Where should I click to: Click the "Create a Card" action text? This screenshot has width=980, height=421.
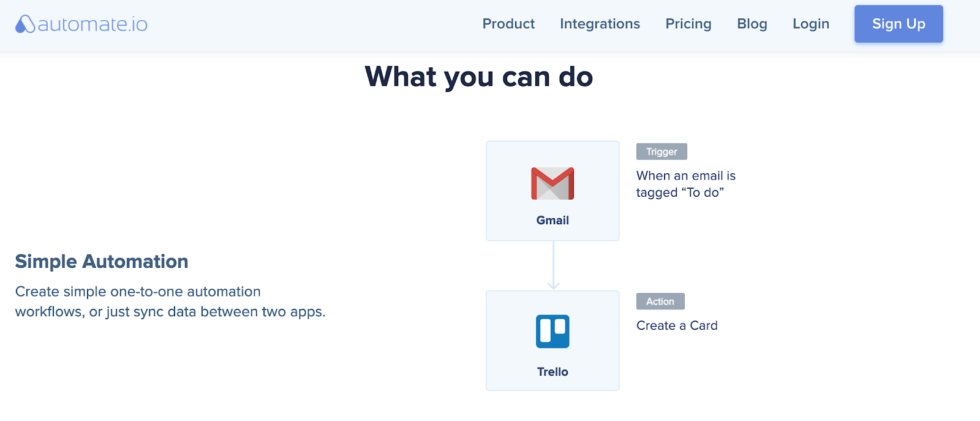click(x=677, y=325)
